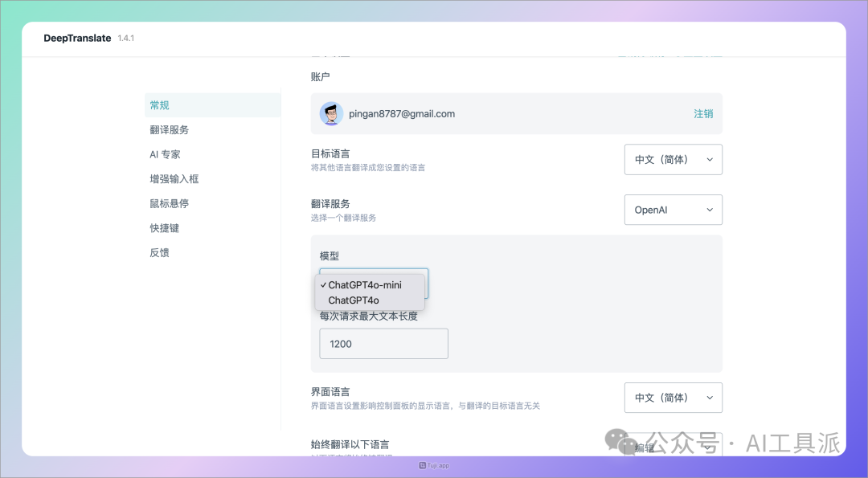
Task: Click the 选择一个翻译服务 description
Action: point(343,218)
